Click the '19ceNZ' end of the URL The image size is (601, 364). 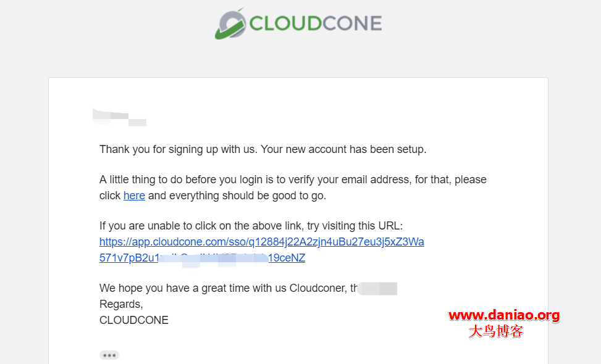pyautogui.click(x=287, y=258)
